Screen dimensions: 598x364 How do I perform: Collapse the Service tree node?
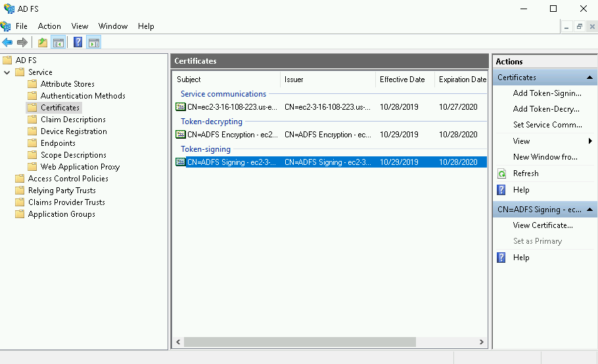(7, 72)
